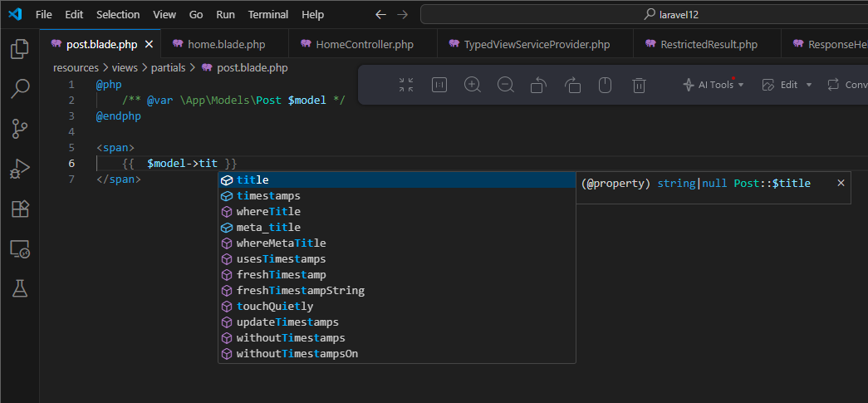Select the 'freshTimestampString' suggestion
868x403 pixels.
click(396, 291)
